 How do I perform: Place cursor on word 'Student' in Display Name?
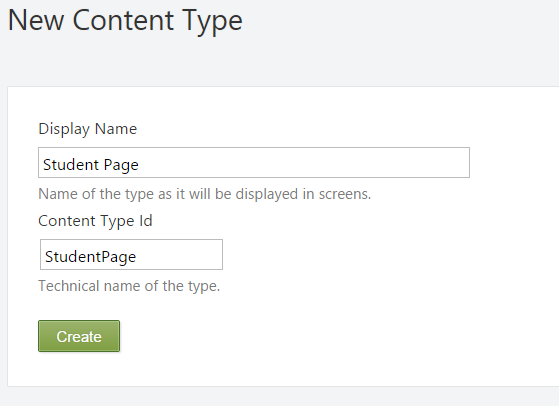(71, 164)
